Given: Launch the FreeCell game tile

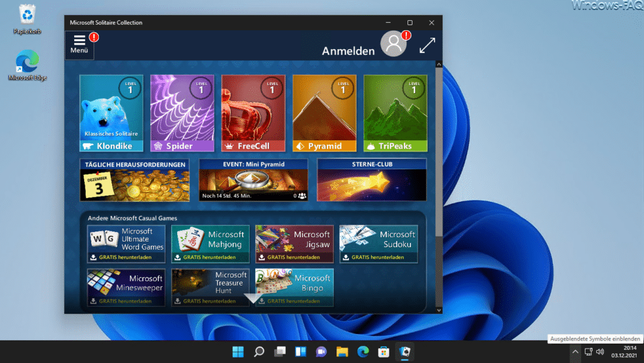Looking at the screenshot, I should point(253,113).
